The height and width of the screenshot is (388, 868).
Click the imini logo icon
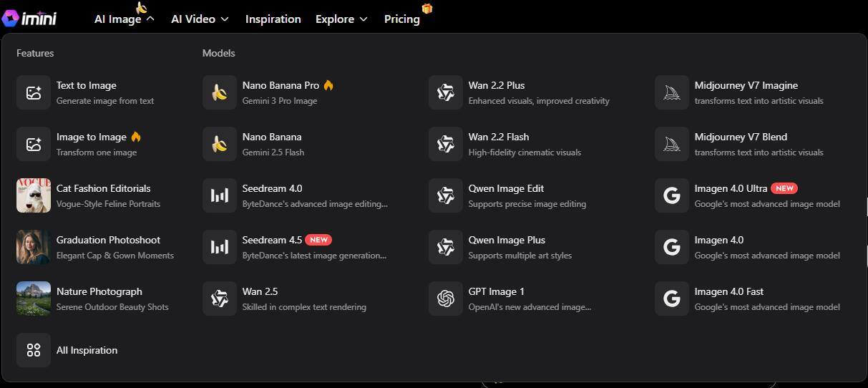pos(11,18)
